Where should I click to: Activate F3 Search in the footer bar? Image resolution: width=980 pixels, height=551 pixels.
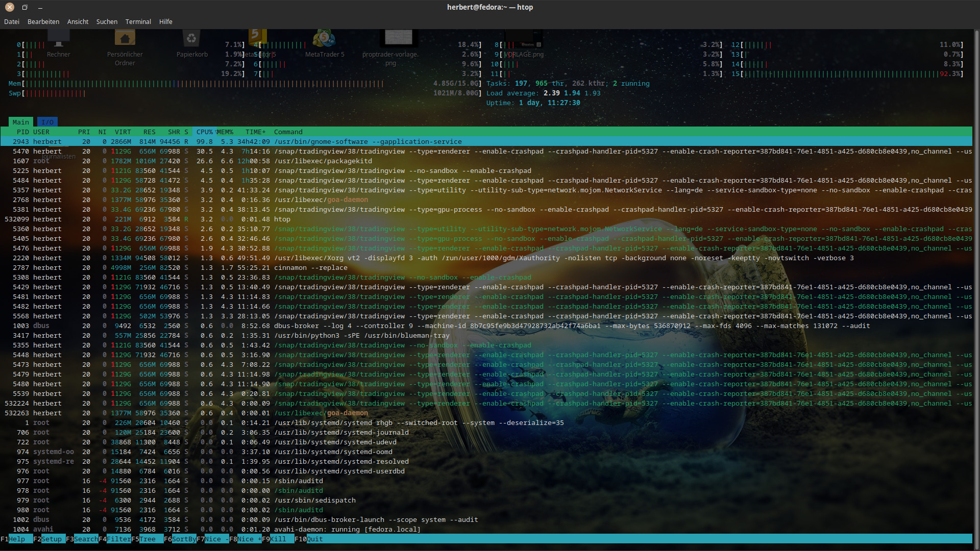(85, 539)
